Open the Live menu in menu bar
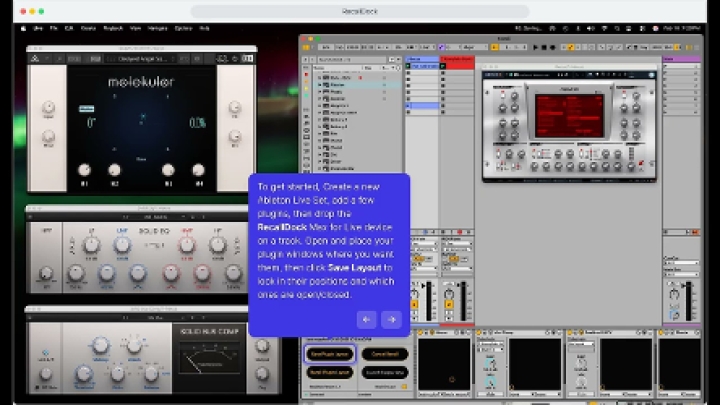 pyautogui.click(x=38, y=28)
